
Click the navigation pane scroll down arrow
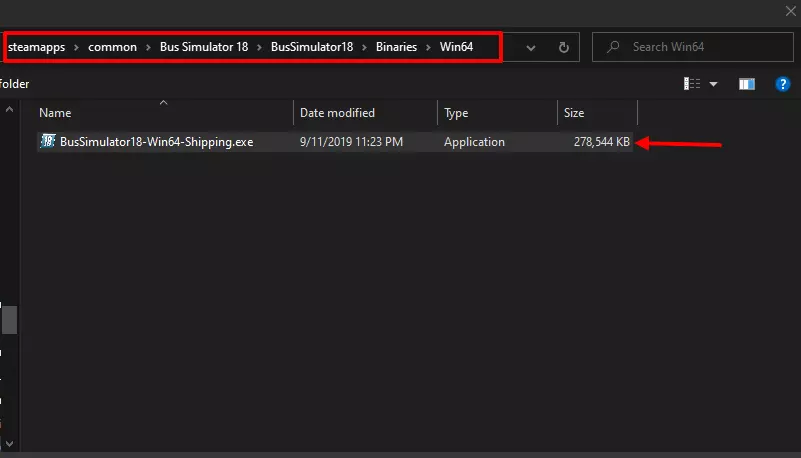tap(9, 444)
